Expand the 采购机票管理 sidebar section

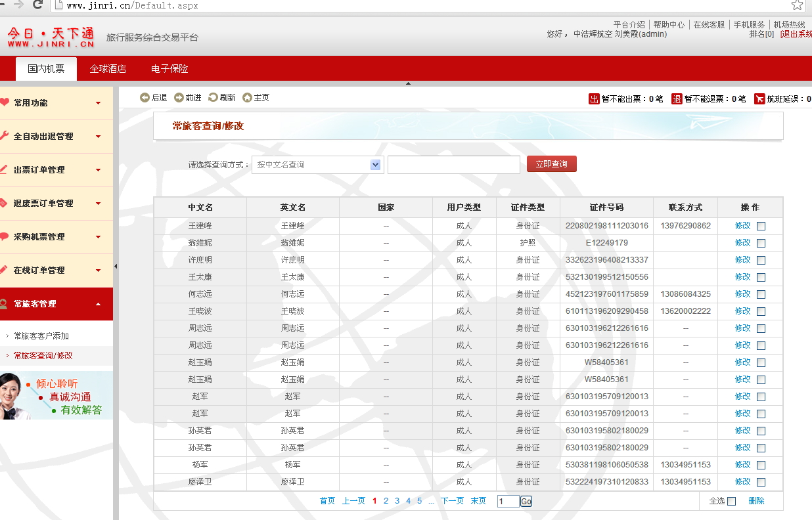pos(56,237)
